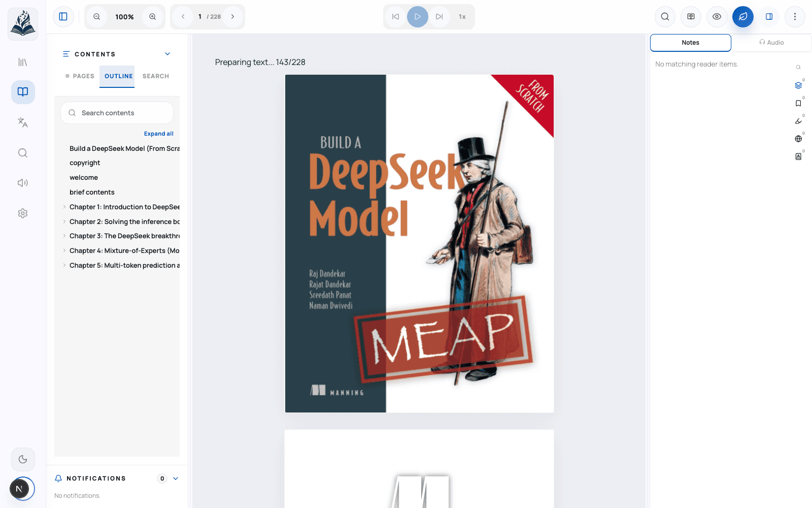Open the N user avatar menu
The width and height of the screenshot is (812, 508).
point(19,489)
